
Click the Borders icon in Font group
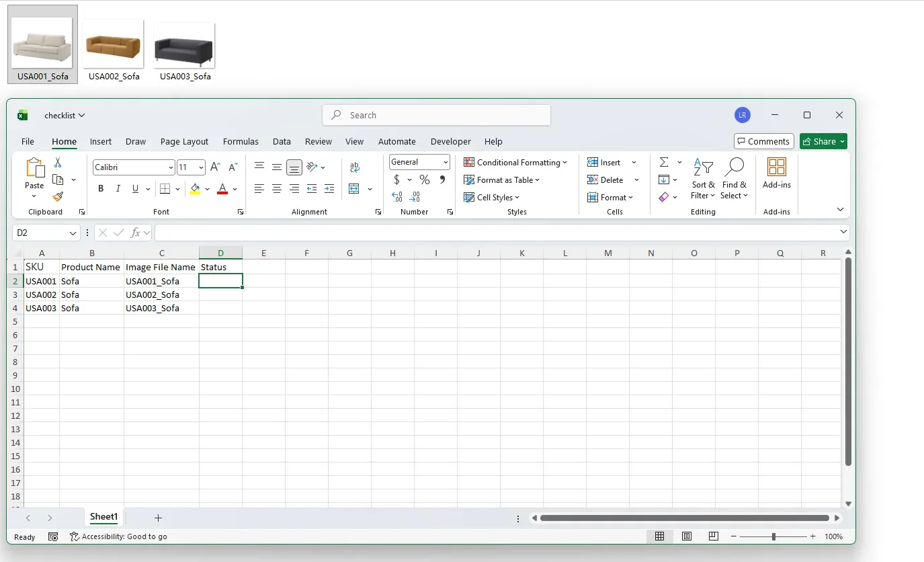pos(165,189)
